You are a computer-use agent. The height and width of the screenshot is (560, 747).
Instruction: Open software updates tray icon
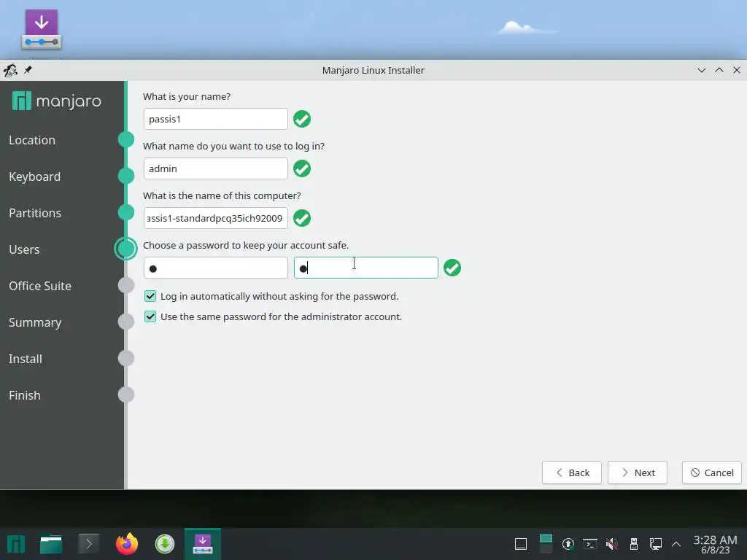point(568,544)
